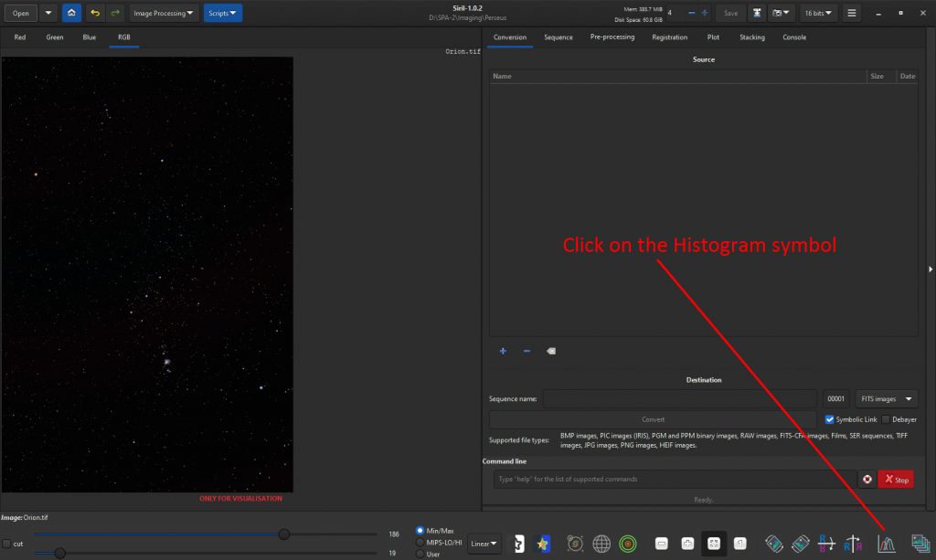
Task: Clear all files from the source list
Action: pyautogui.click(x=551, y=352)
